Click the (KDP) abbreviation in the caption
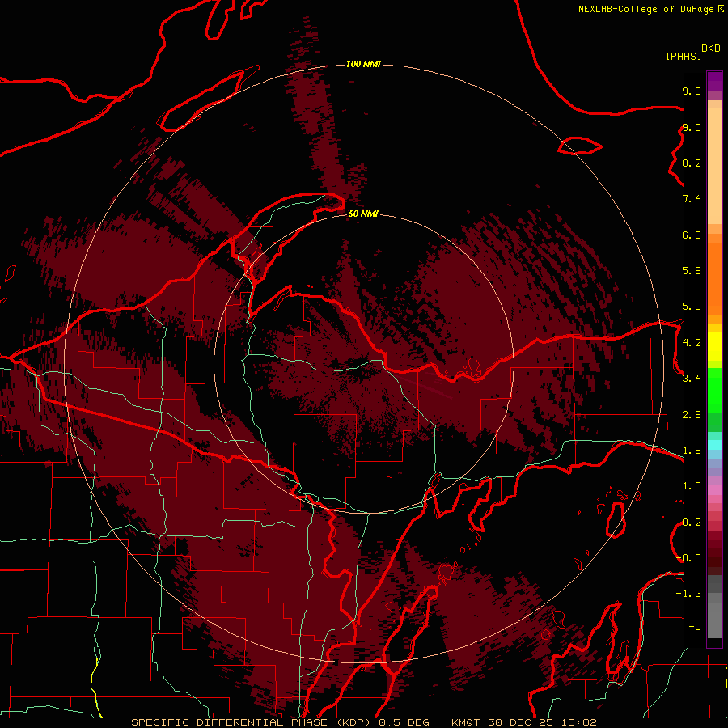This screenshot has width=728, height=728. [x=353, y=722]
